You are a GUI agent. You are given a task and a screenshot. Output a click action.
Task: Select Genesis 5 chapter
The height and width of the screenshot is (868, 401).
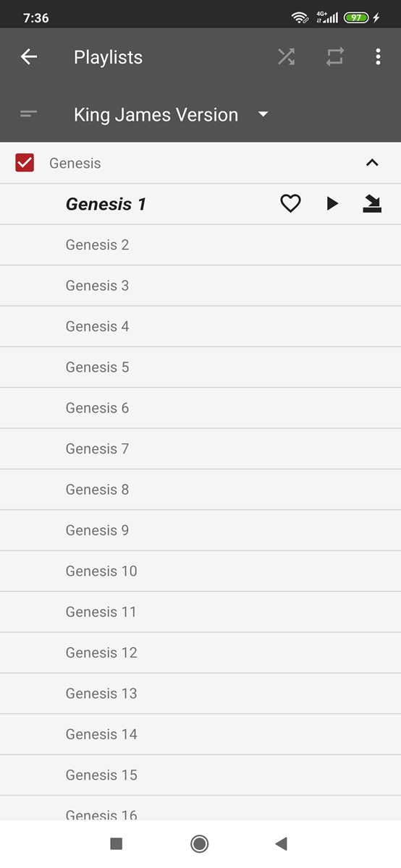tap(200, 367)
